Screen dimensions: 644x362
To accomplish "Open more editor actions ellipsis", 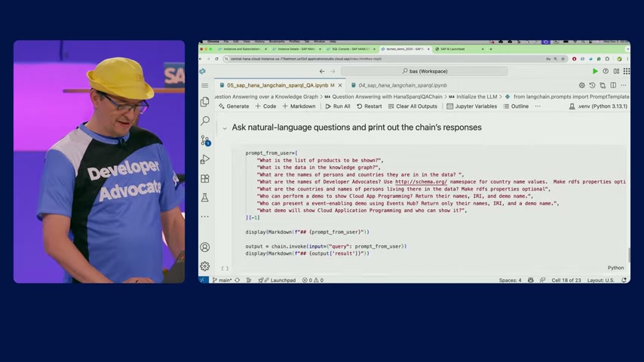I will pos(624,85).
